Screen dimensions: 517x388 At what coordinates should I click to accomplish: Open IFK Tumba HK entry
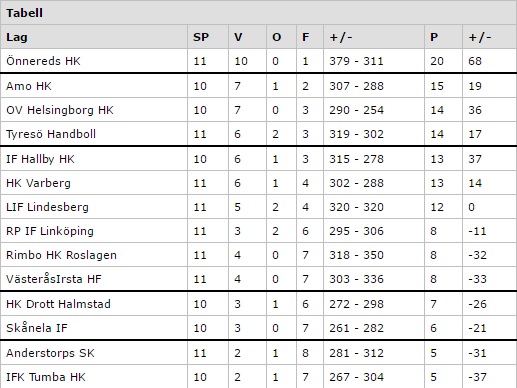pos(46,377)
